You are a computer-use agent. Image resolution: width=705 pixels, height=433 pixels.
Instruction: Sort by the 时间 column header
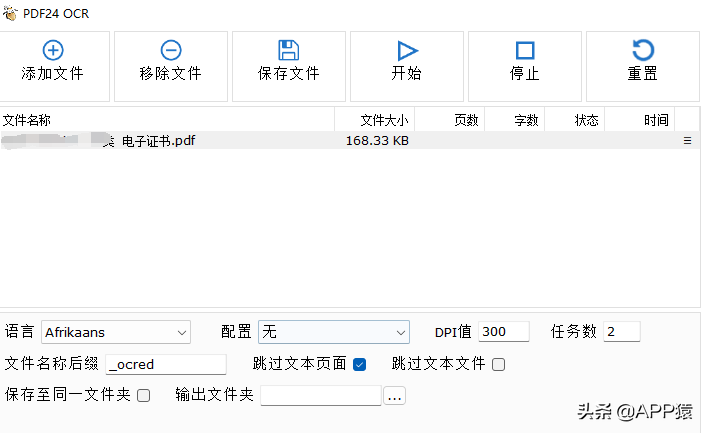coord(640,120)
